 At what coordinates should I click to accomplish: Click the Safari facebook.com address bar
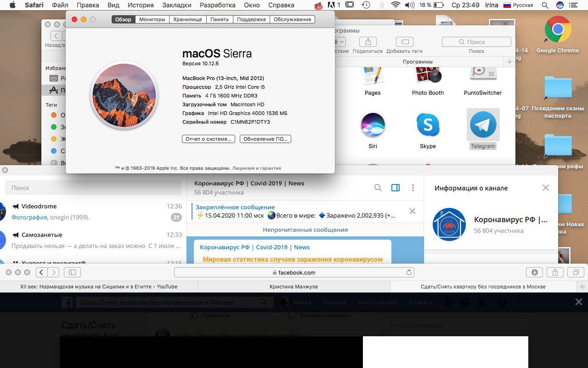click(294, 272)
